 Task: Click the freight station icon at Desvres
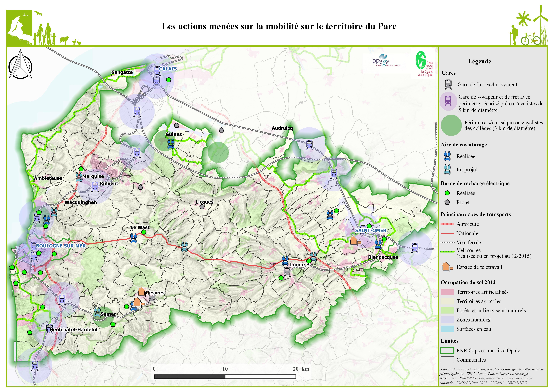[x=152, y=298]
